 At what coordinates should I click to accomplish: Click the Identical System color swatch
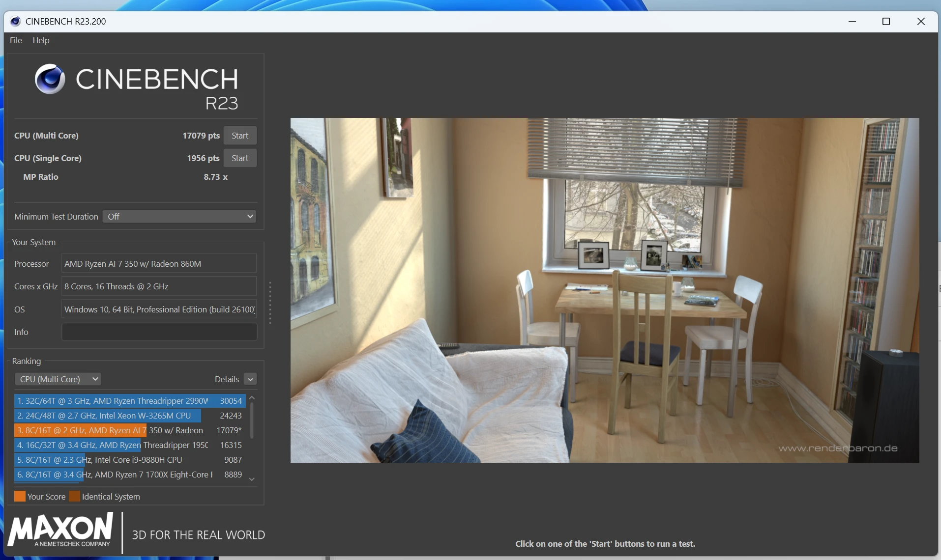click(74, 497)
